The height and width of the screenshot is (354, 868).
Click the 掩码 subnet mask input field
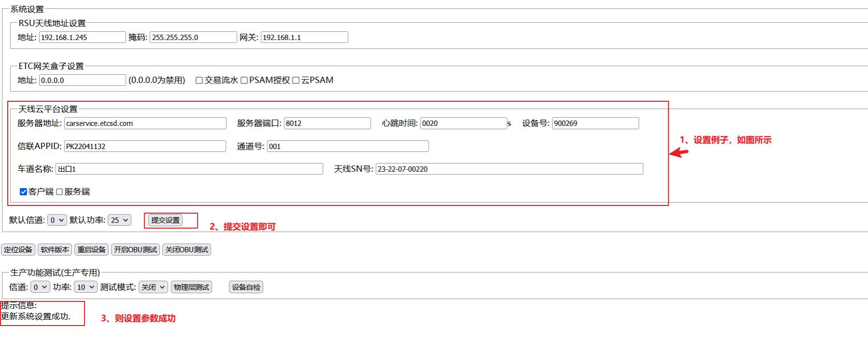[194, 37]
